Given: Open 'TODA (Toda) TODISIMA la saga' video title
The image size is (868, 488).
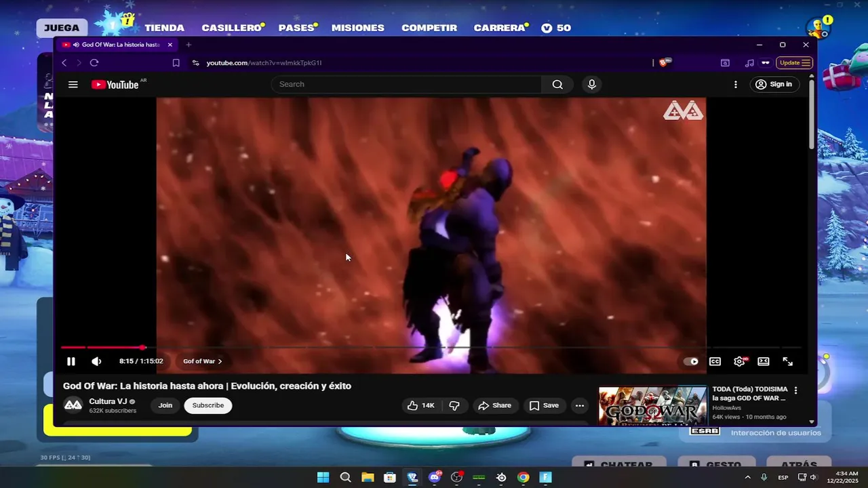Looking at the screenshot, I should click(x=749, y=394).
